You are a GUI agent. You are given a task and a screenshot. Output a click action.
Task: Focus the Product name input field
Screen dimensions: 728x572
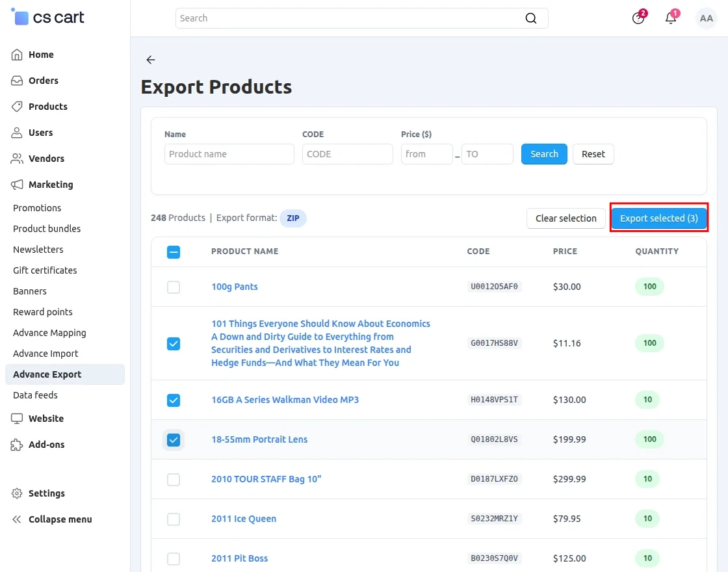tap(229, 154)
